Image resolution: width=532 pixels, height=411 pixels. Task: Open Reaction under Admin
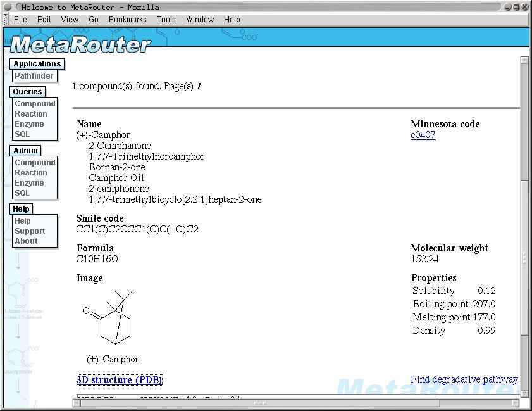pyautogui.click(x=31, y=172)
